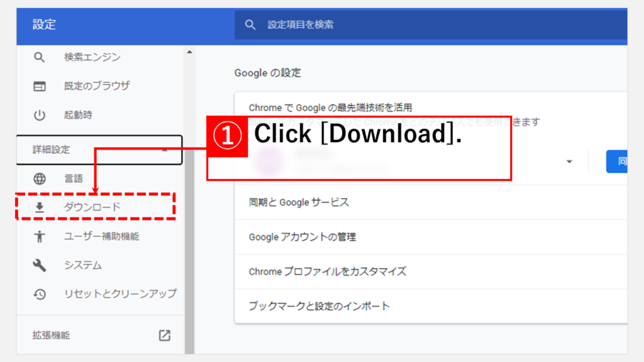644x362 pixels.
Task: Click the external link icon beside 拡張機能
Action: (165, 336)
